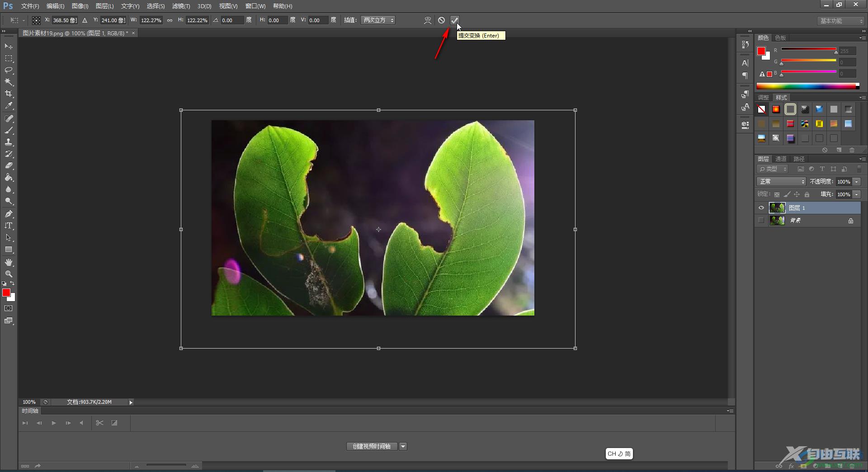Select the Eyedropper tool
Screen dimensions: 868x472
pyautogui.click(x=9, y=106)
